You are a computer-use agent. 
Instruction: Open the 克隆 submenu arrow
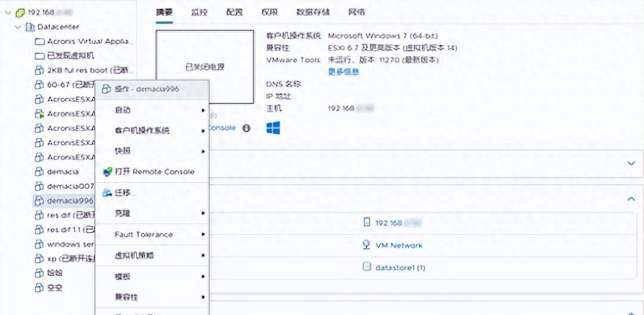203,213
